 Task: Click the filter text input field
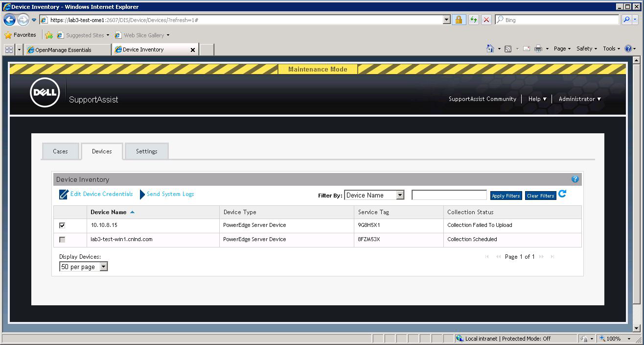coord(449,195)
